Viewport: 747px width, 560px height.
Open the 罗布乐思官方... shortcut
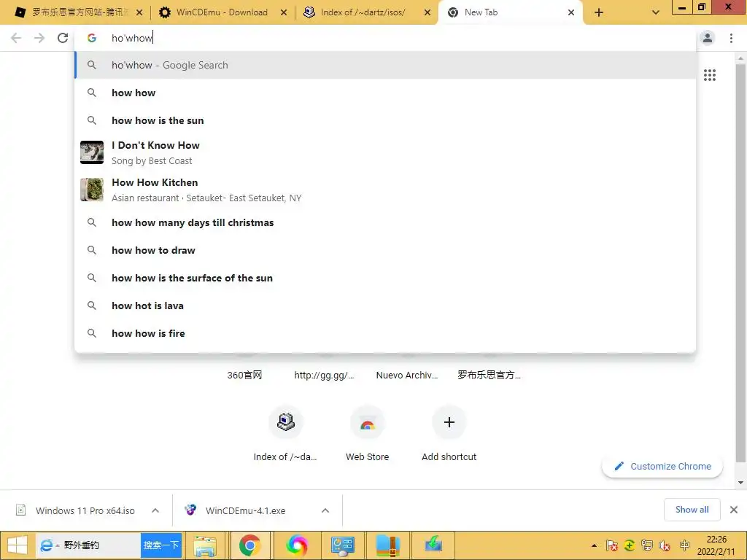point(489,375)
